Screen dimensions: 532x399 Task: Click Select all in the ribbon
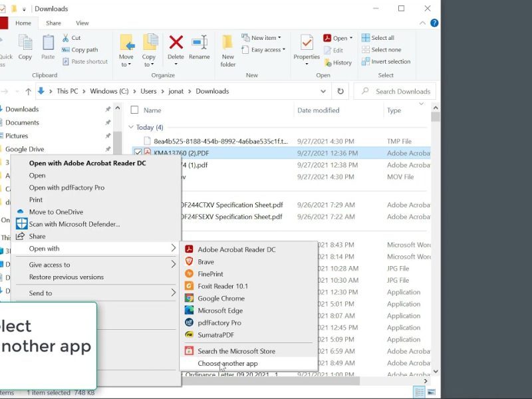[x=378, y=38]
